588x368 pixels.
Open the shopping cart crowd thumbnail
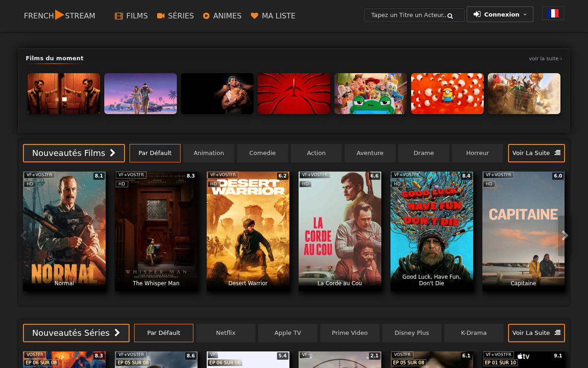pos(524,93)
